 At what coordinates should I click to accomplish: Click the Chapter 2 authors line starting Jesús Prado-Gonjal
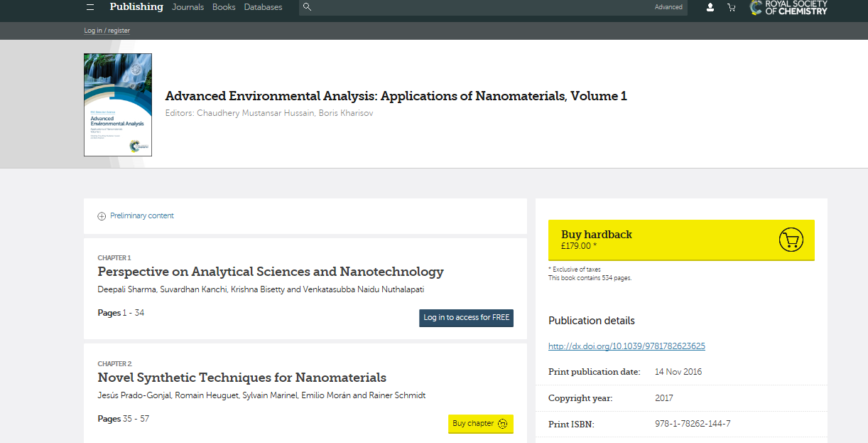(x=261, y=395)
